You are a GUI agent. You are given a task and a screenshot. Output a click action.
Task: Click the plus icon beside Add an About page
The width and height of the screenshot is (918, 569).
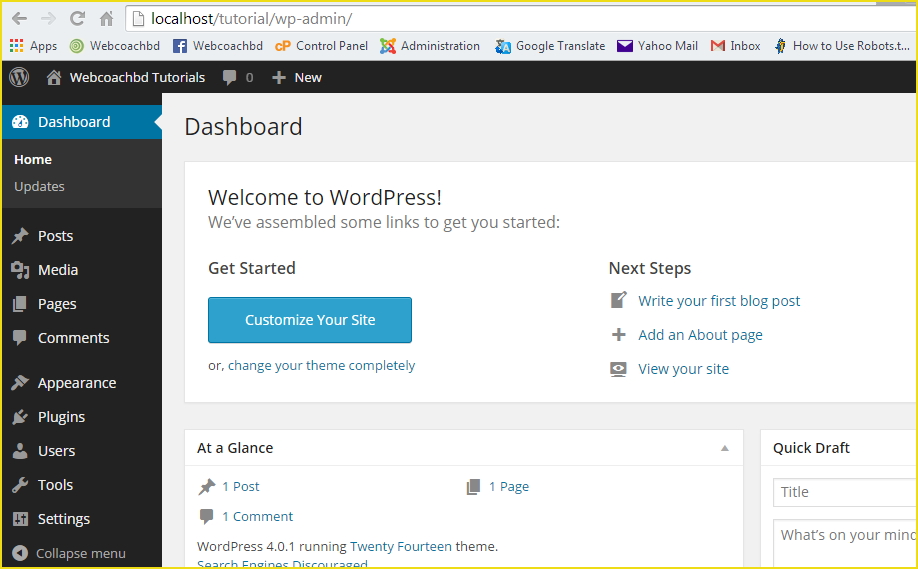(x=618, y=335)
